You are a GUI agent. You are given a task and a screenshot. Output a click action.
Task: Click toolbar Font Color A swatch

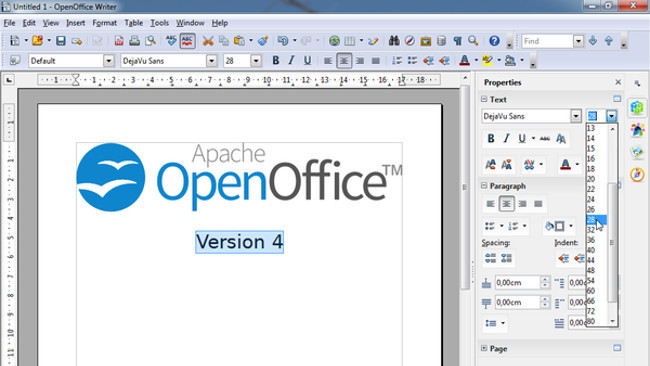pos(465,61)
